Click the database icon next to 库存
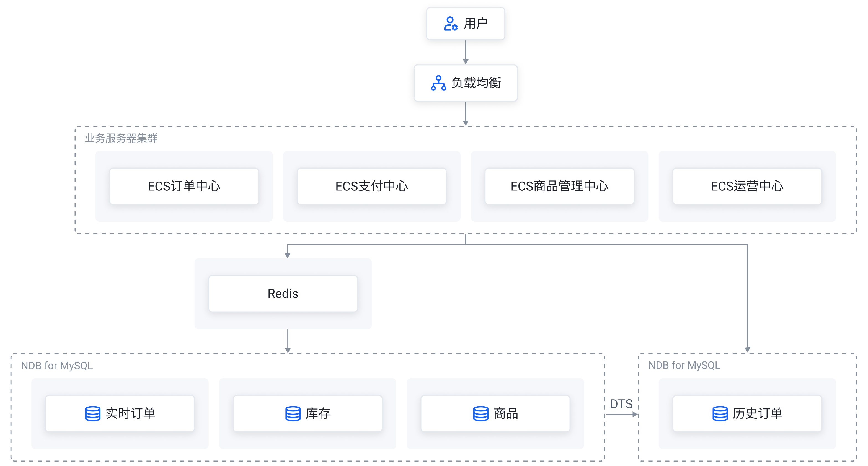The width and height of the screenshot is (868, 466). pyautogui.click(x=293, y=413)
